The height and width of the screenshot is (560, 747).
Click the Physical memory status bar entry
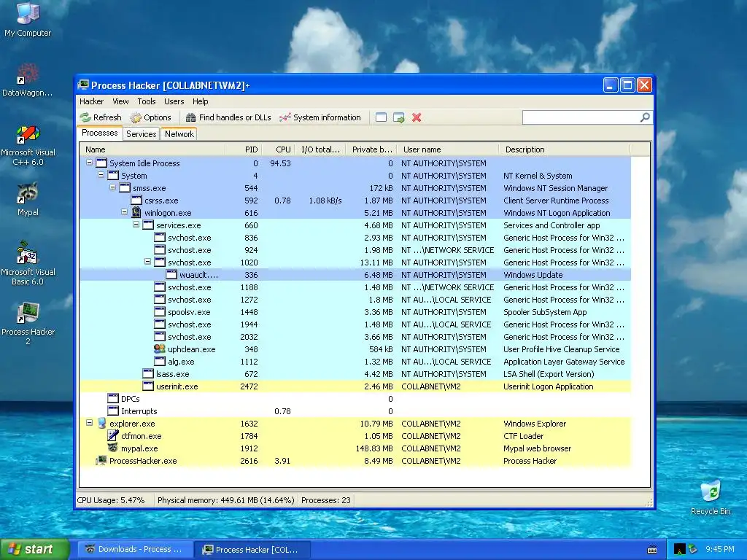point(226,500)
